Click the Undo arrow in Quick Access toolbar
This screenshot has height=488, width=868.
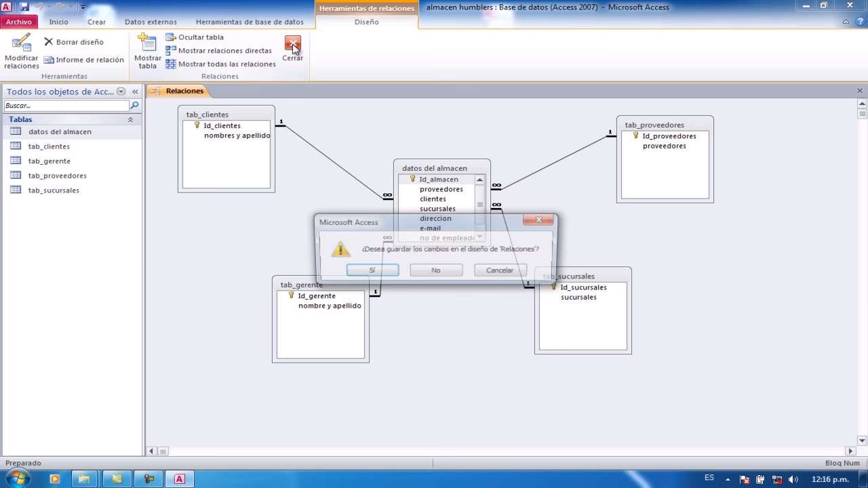pyautogui.click(x=39, y=7)
